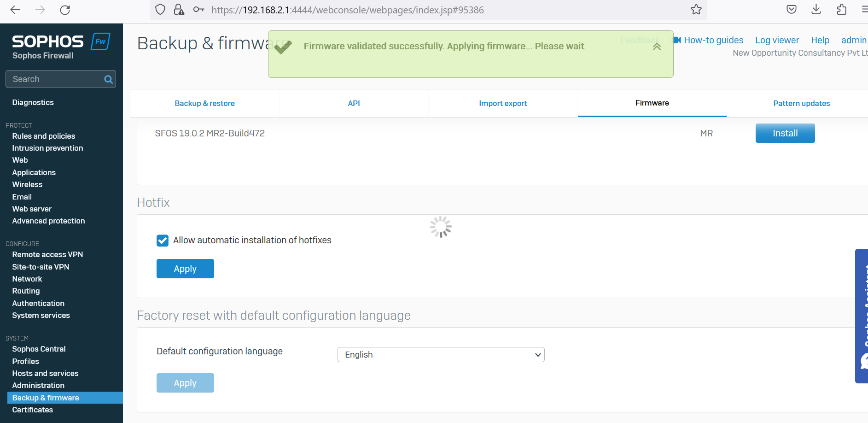
Task: Open the Log viewer link
Action: (x=777, y=40)
